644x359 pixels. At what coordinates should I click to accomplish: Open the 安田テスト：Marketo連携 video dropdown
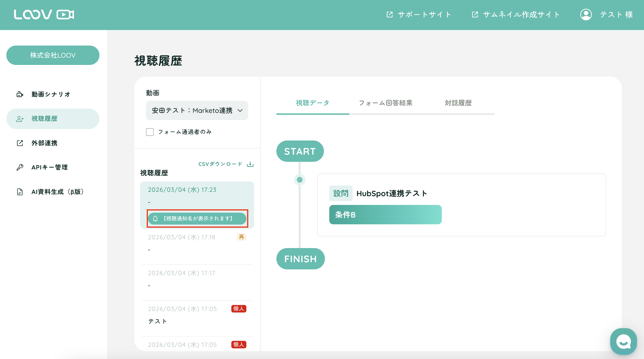(x=192, y=110)
